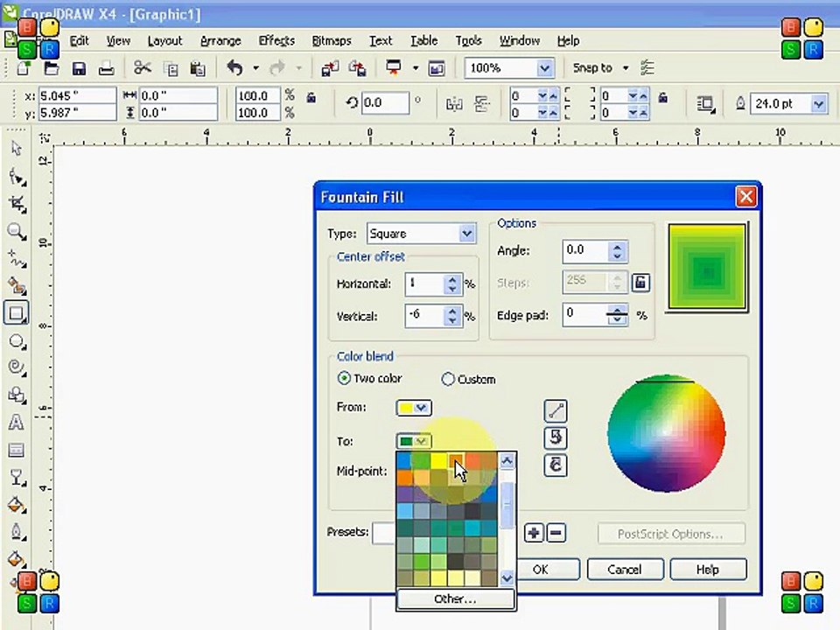Screen dimensions: 840x630
Task: Choose the Interactive Blend tool
Action: (x=17, y=477)
